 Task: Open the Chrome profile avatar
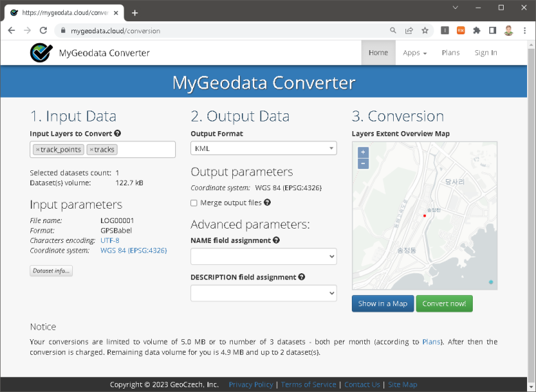[509, 30]
